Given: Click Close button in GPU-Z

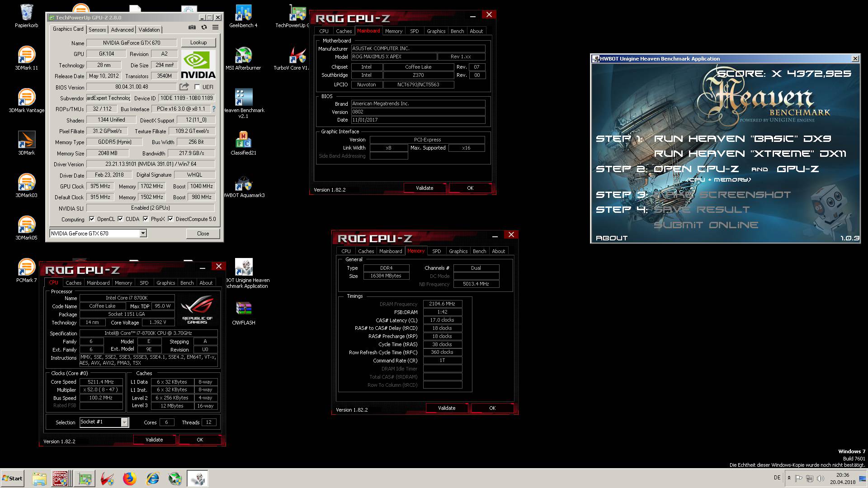Looking at the screenshot, I should pyautogui.click(x=203, y=234).
